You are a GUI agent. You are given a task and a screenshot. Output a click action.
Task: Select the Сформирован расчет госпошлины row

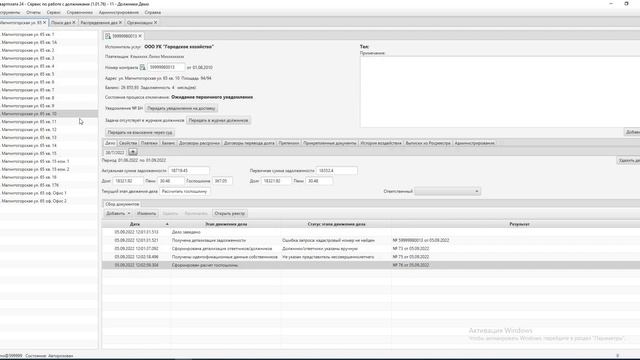pos(371,265)
